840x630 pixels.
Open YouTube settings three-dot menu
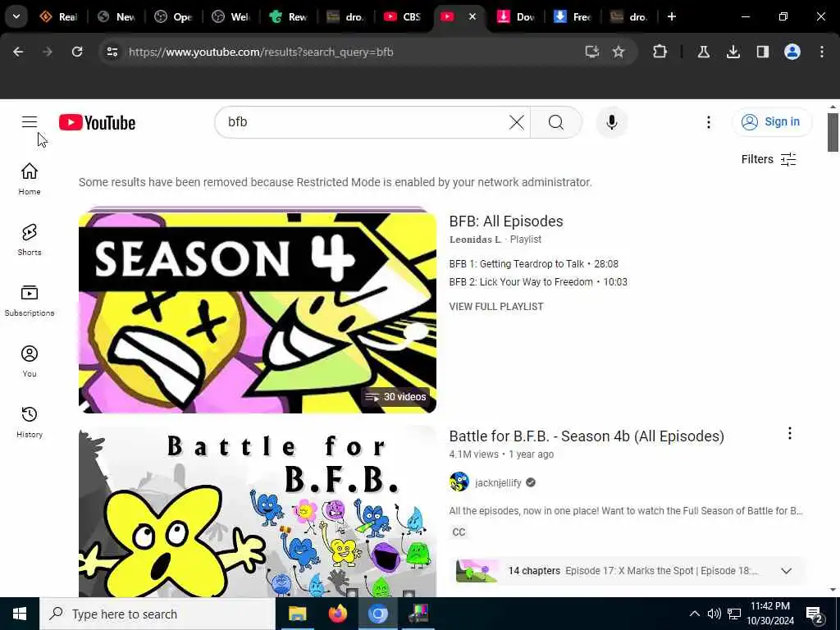708,122
